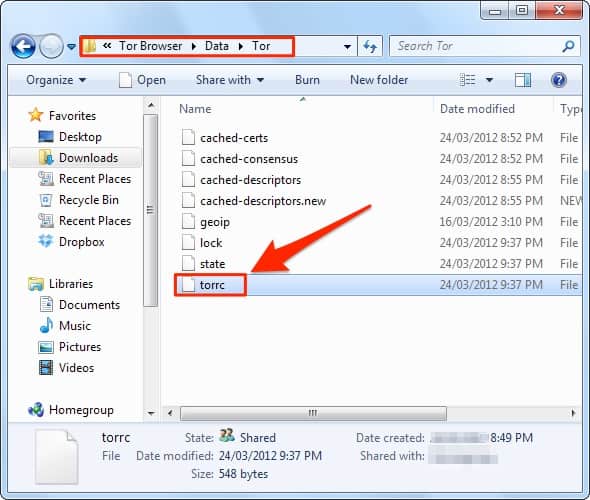Screen dimensions: 590x500
Task: Open the Share with menu
Action: 230,80
